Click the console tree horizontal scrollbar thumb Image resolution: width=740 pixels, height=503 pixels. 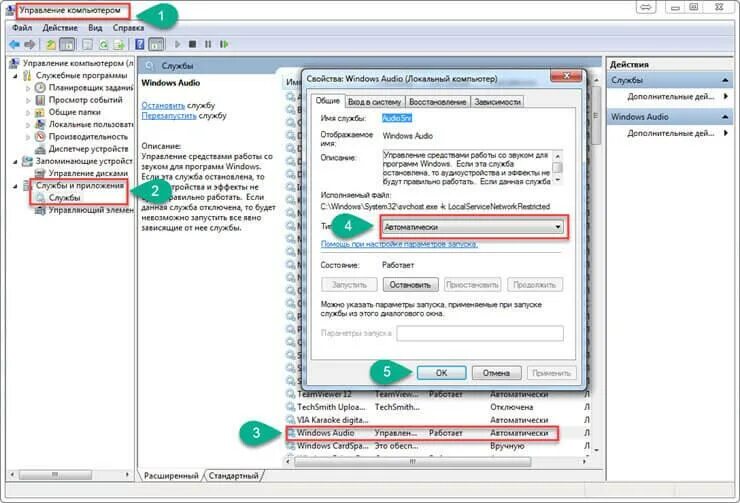pyautogui.click(x=55, y=474)
